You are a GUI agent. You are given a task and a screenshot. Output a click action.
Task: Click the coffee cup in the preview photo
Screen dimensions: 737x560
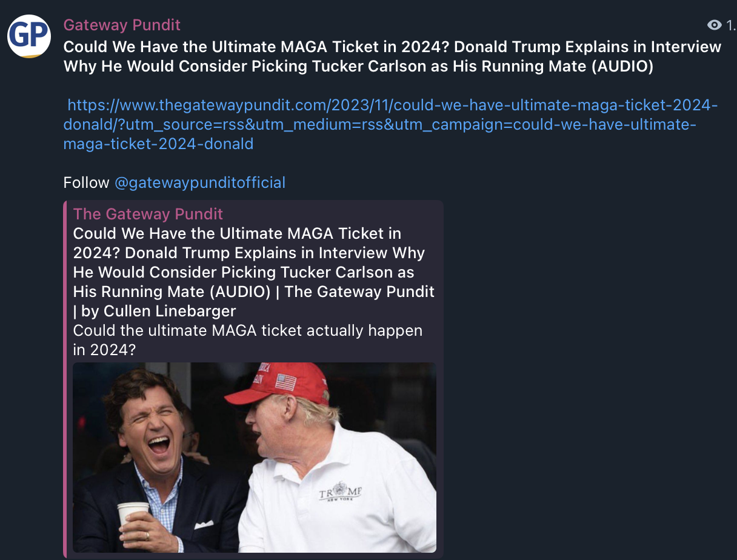pyautogui.click(x=133, y=514)
